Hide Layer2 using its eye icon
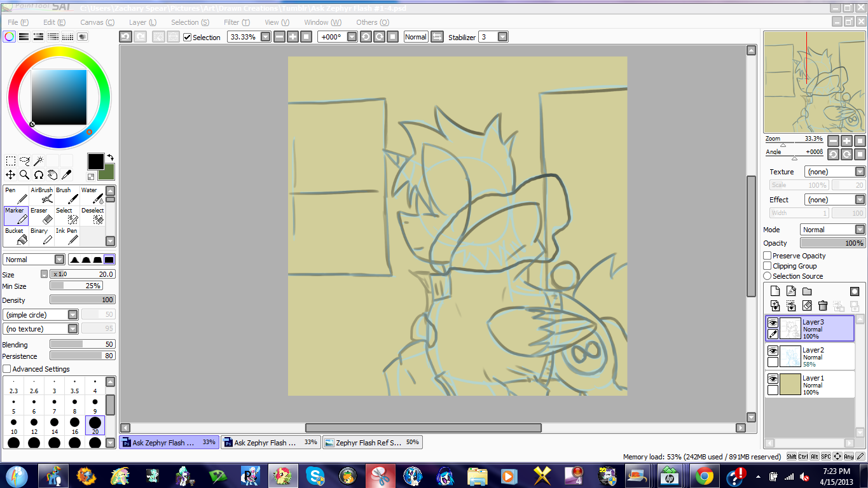 point(773,351)
